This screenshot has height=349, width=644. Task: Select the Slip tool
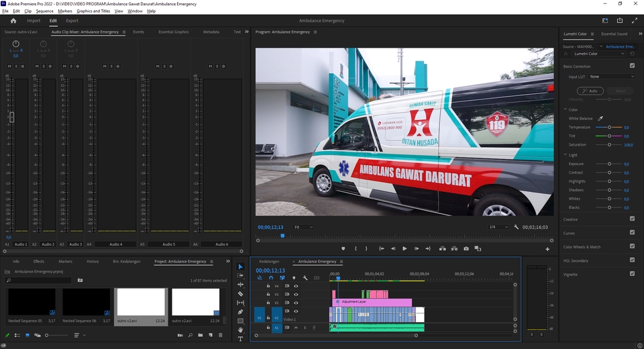(x=241, y=303)
